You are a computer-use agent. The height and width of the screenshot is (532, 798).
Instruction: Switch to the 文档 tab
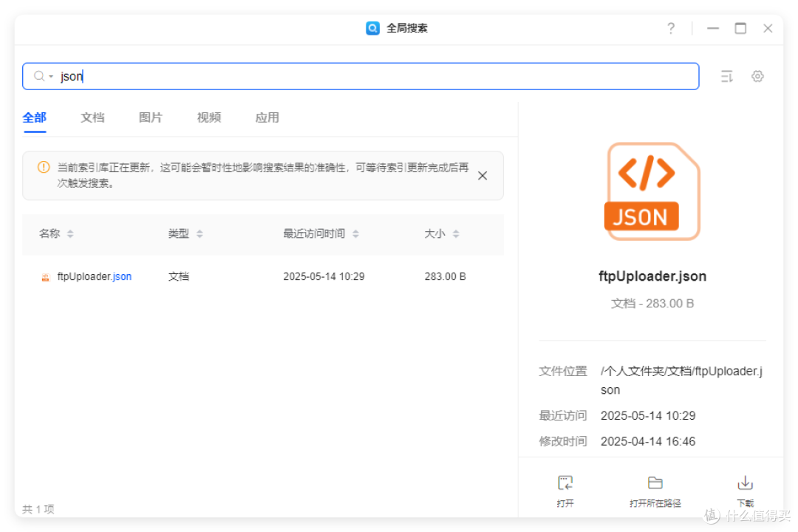92,118
